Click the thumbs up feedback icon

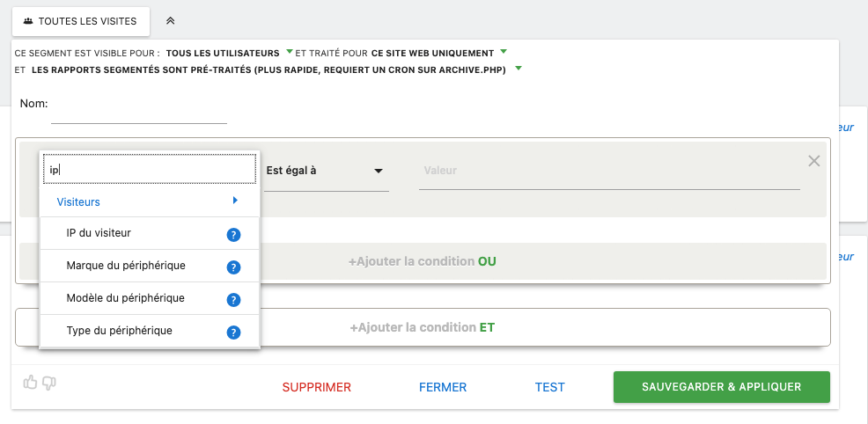point(31,382)
